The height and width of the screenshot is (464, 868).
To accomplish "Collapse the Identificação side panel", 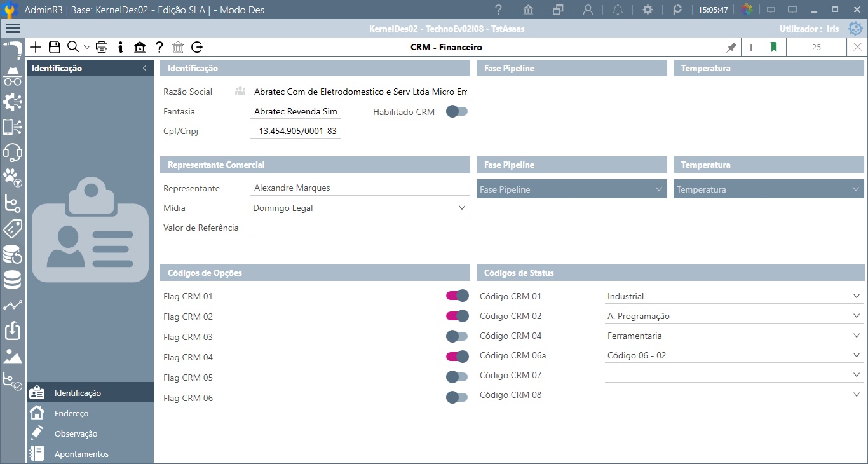I will click(x=144, y=68).
